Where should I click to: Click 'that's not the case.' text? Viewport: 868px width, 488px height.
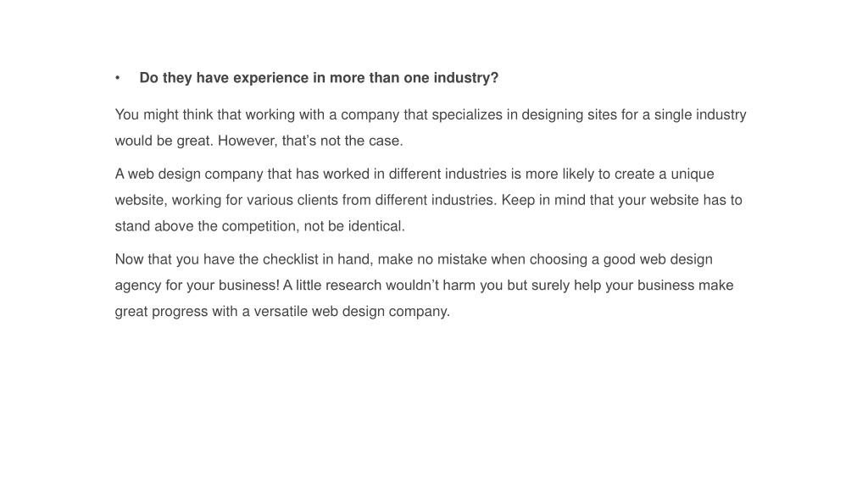342,141
